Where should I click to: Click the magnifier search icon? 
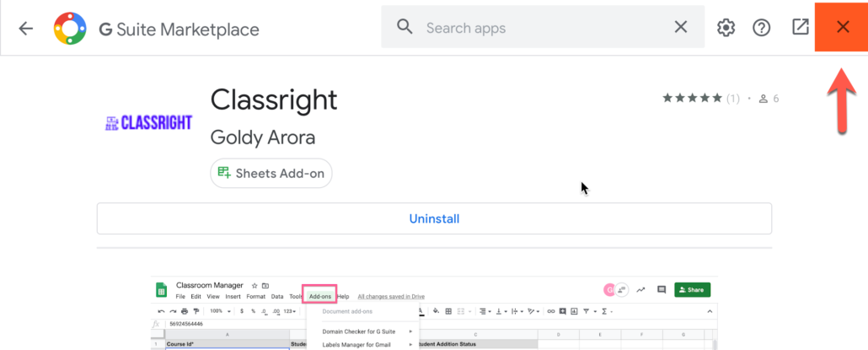[x=405, y=27]
